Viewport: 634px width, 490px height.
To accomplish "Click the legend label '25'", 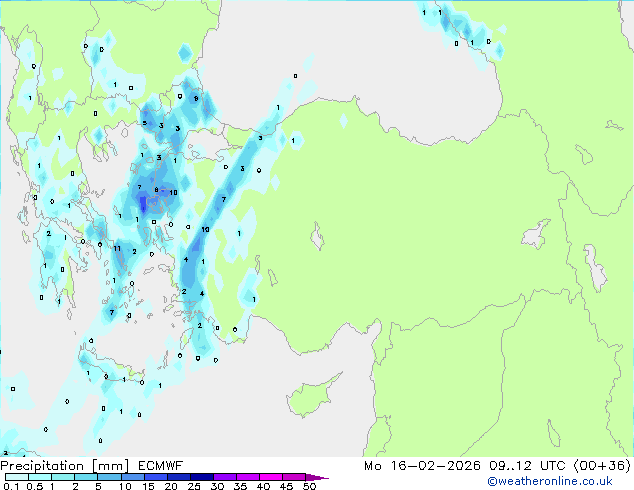I will click(194, 486).
